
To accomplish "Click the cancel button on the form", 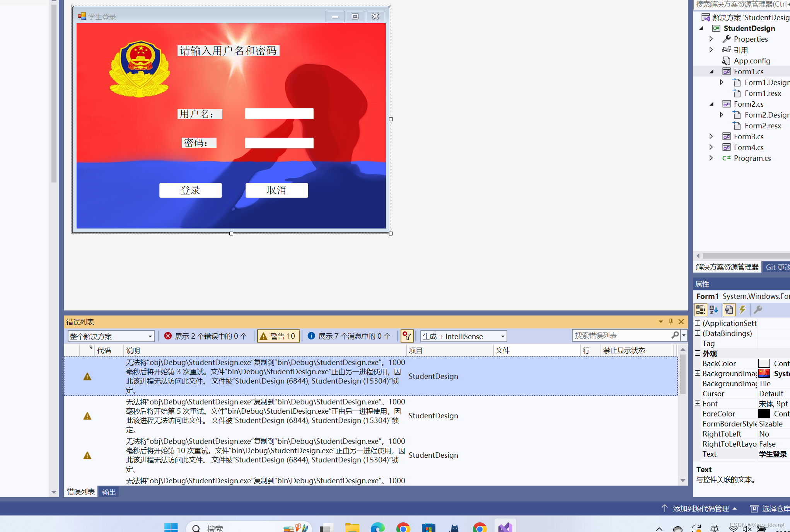I will (276, 190).
